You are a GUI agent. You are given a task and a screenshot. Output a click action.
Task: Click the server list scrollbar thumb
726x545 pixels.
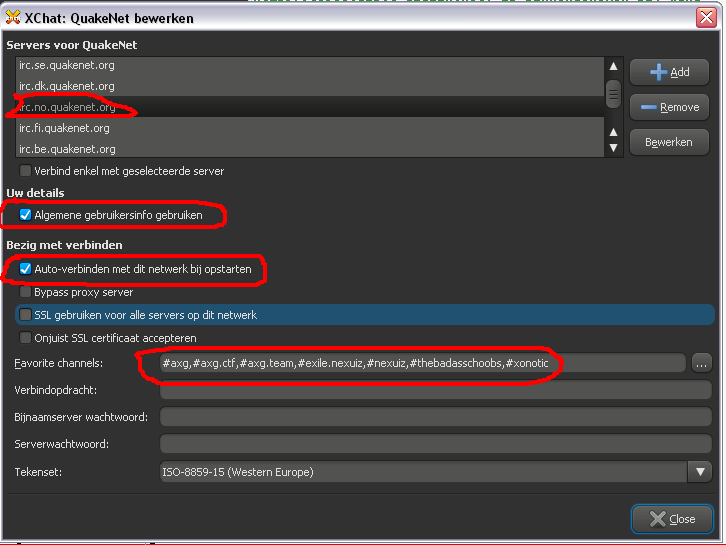pos(613,94)
